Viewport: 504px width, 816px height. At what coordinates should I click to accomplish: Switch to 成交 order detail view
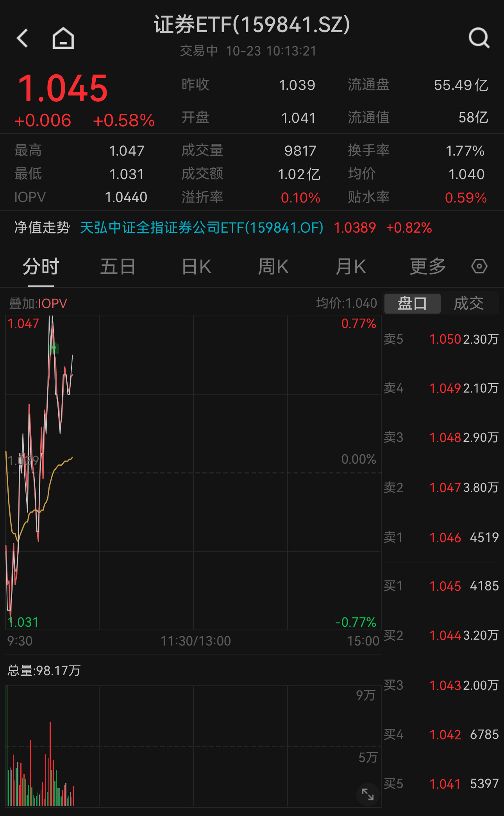click(x=469, y=303)
